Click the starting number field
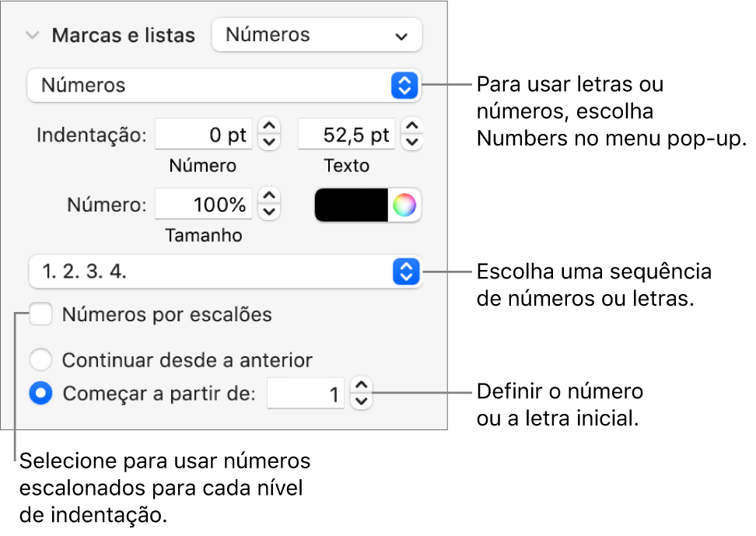The height and width of the screenshot is (536, 756). point(306,394)
